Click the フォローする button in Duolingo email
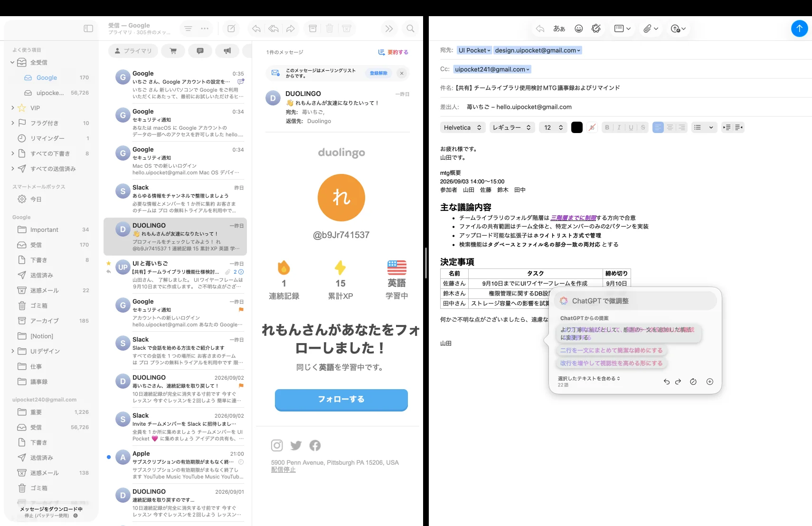Viewport: 812px width, 526px height. coord(341,400)
